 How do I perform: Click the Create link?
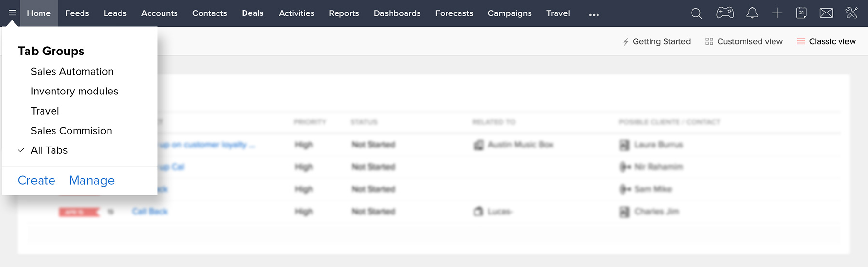point(37,180)
